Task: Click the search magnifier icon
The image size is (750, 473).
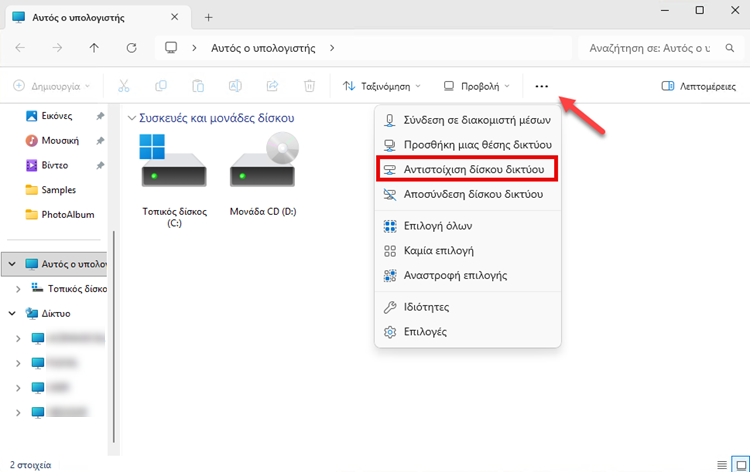Action: tap(729, 48)
